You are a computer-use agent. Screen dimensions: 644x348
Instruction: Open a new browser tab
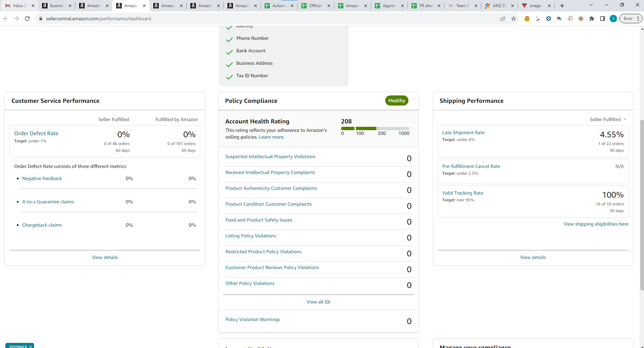(562, 6)
